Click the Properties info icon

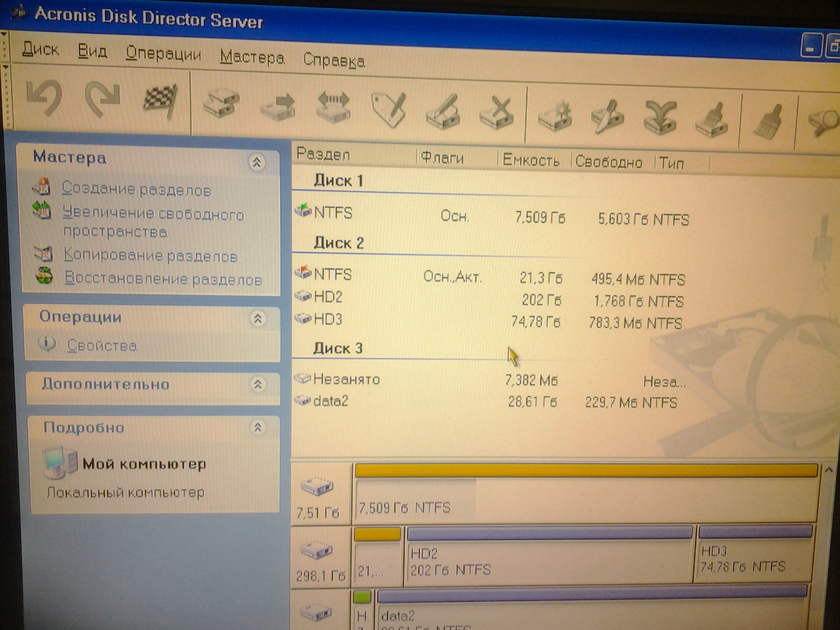[47, 343]
